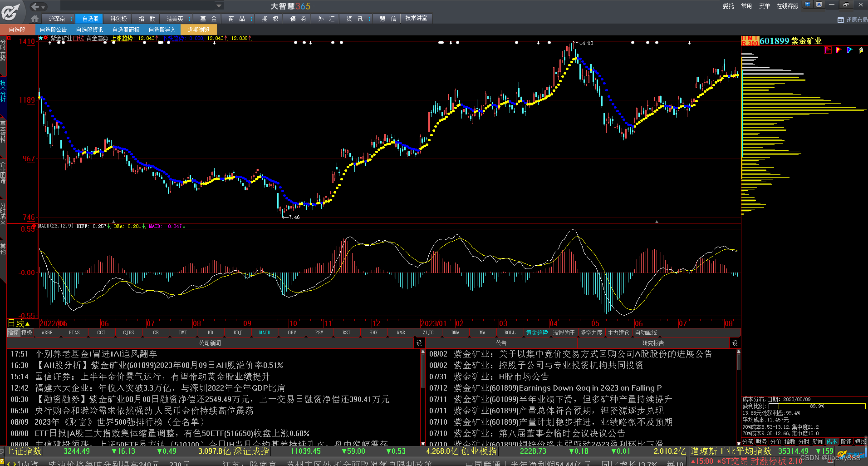The image size is (868, 466).
Task: Open the 委托 menu
Action: [728, 6]
